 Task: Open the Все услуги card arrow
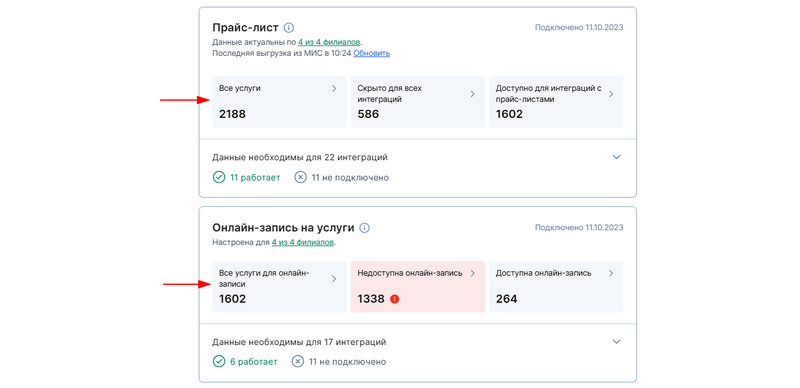334,88
